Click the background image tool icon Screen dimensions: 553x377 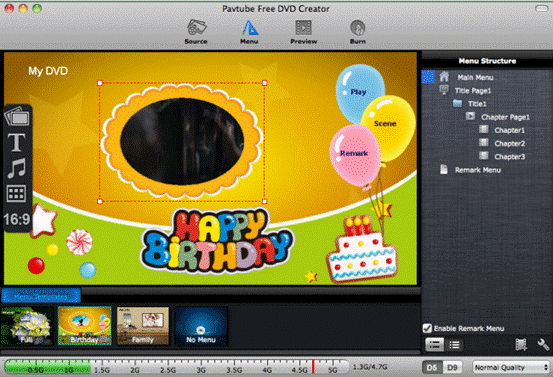click(x=17, y=116)
